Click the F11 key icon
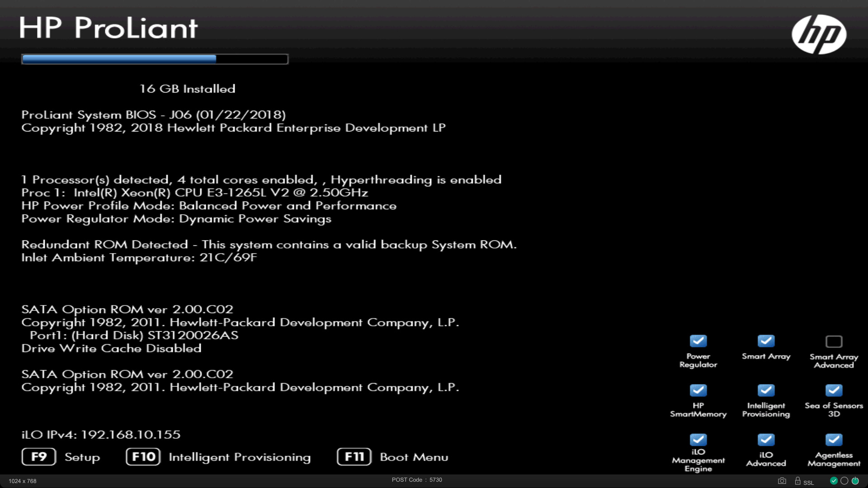868x488 pixels. click(354, 457)
